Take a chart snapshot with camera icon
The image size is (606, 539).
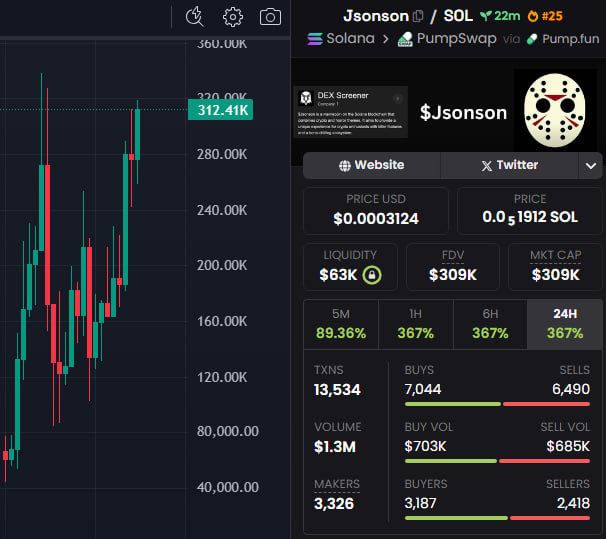click(270, 17)
